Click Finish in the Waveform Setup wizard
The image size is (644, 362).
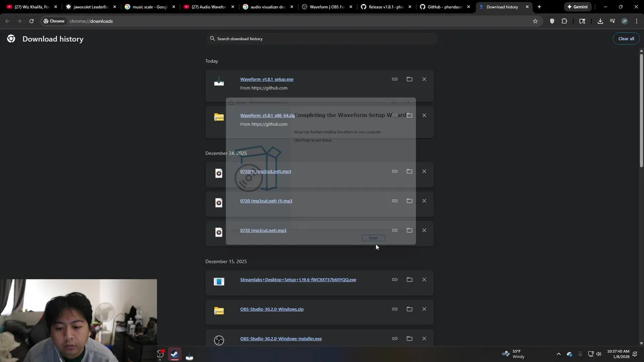373,238
